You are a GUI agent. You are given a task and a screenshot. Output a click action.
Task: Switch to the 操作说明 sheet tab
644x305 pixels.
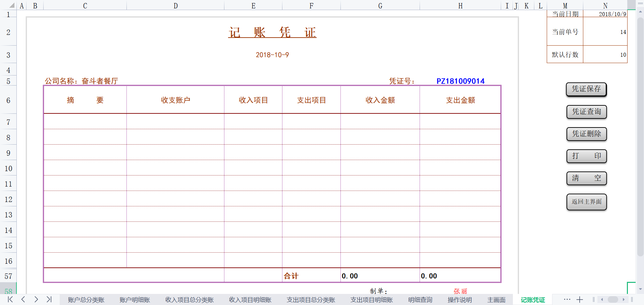coord(460,300)
